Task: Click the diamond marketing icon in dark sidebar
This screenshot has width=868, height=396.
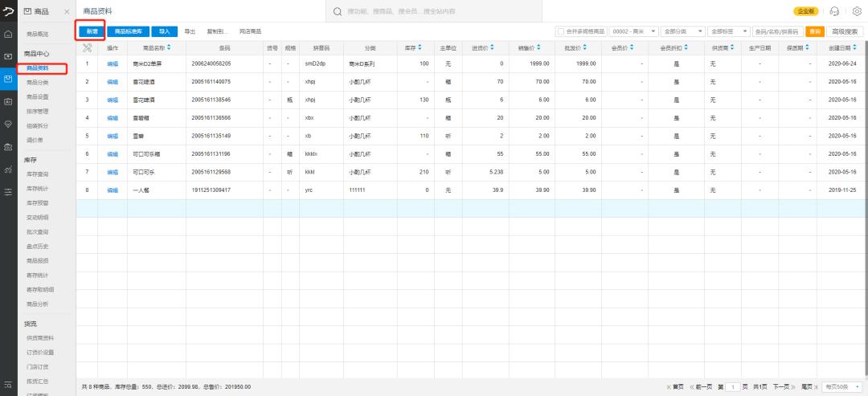Action: [8, 125]
